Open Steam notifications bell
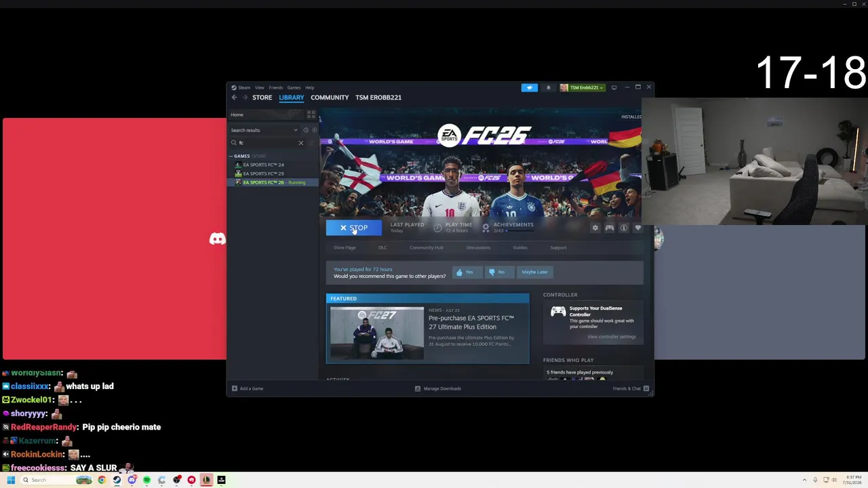Image resolution: width=868 pixels, height=488 pixels. [x=548, y=87]
